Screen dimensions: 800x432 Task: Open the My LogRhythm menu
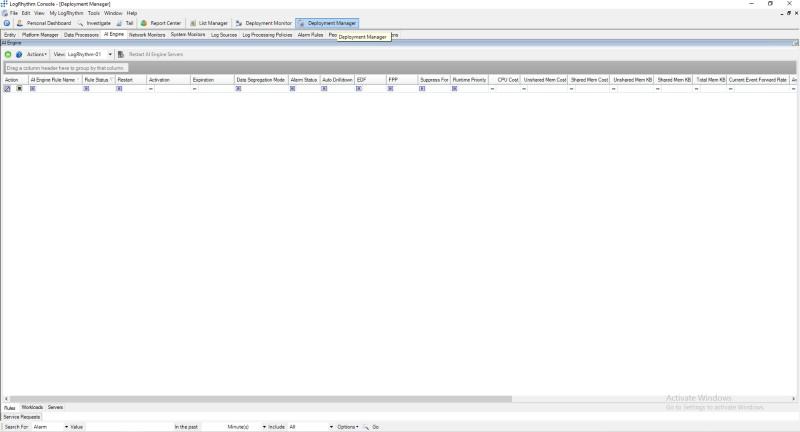pos(66,13)
